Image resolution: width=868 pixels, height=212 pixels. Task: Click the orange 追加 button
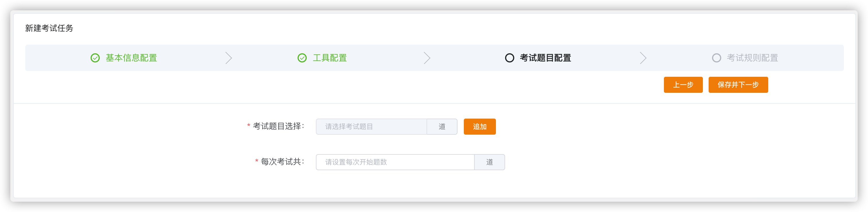click(x=480, y=127)
